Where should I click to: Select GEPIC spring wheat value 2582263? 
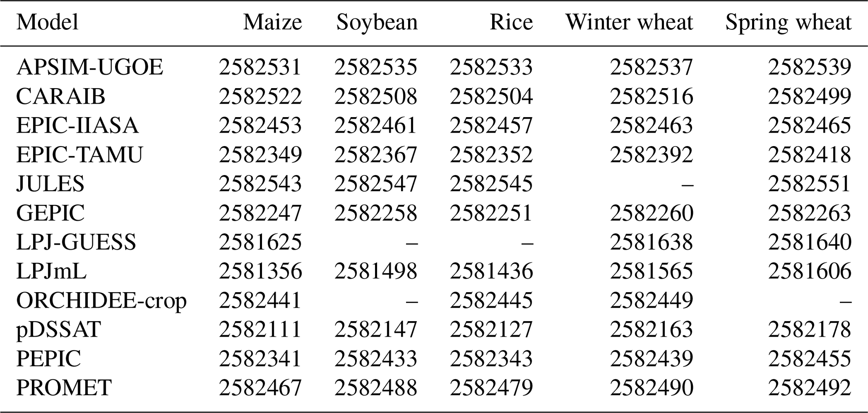click(x=810, y=213)
